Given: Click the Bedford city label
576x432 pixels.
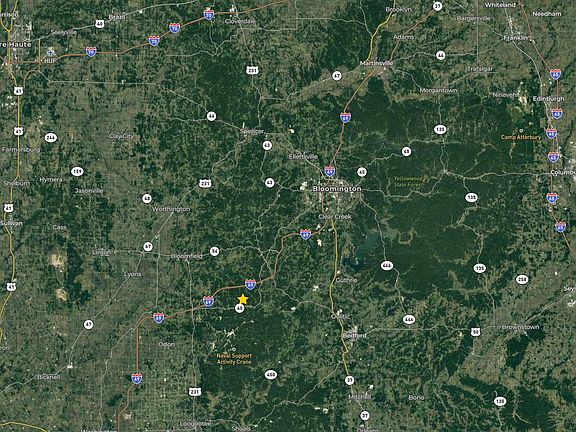Looking at the screenshot, I should tap(354, 336).
